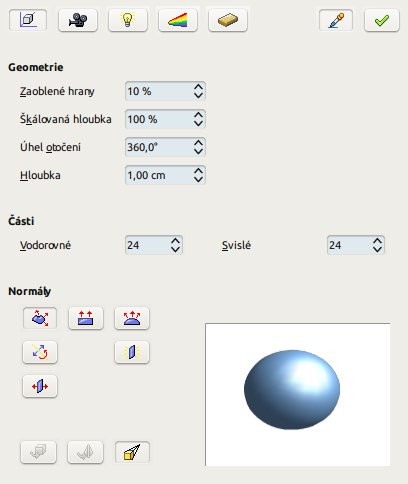
Task: Switch to the Shading tab with camera icon
Action: pos(78,20)
